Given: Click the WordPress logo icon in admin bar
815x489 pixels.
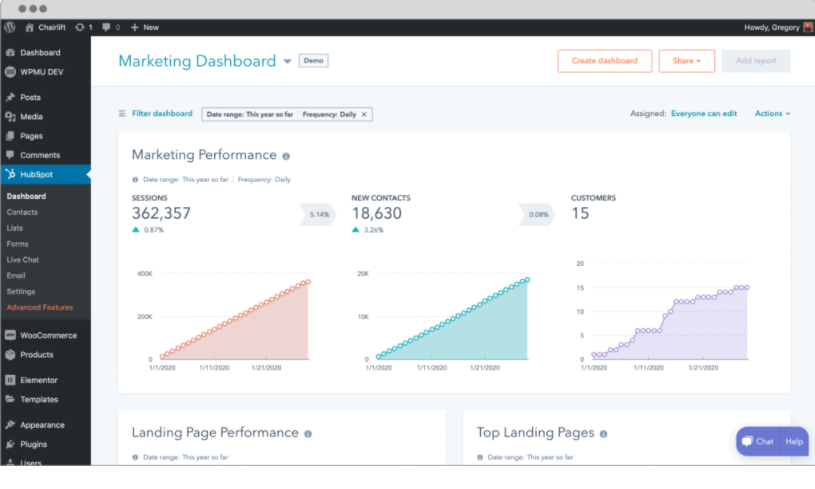Looking at the screenshot, I should [9, 27].
